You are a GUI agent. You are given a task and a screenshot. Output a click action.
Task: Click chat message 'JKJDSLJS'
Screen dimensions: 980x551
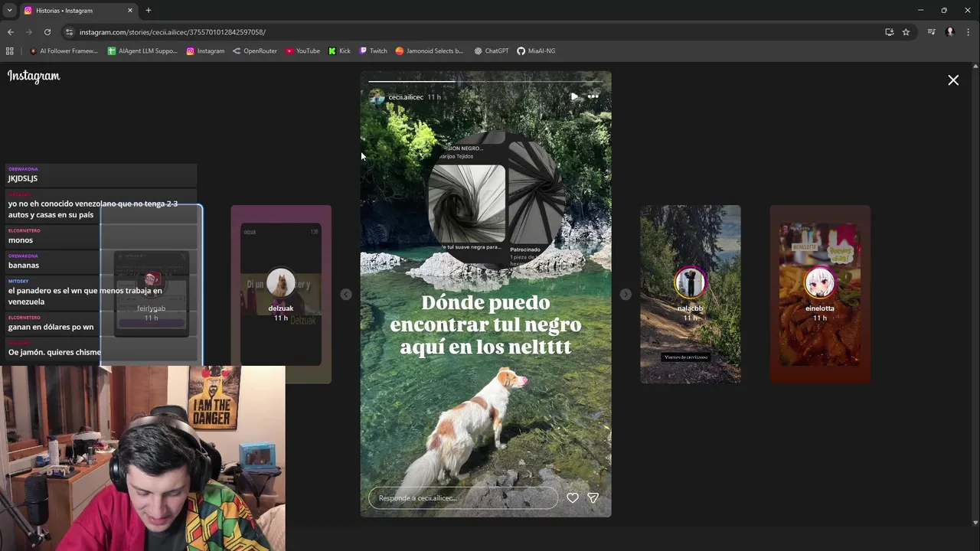click(22, 178)
